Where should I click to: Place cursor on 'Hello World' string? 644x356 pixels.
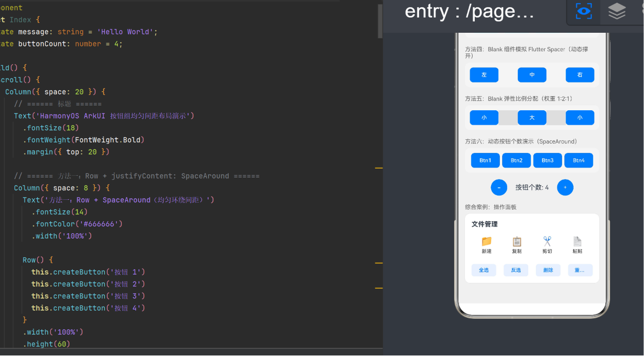pyautogui.click(x=125, y=32)
